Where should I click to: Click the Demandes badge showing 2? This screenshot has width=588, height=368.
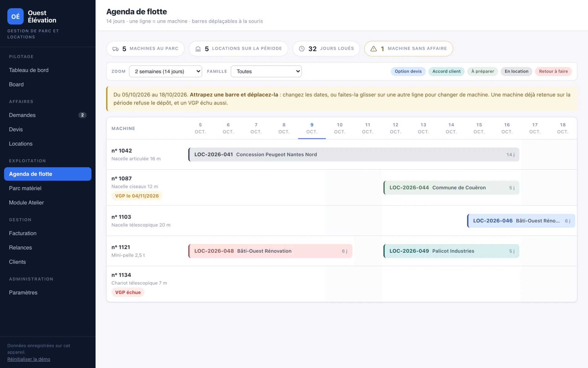(x=82, y=115)
